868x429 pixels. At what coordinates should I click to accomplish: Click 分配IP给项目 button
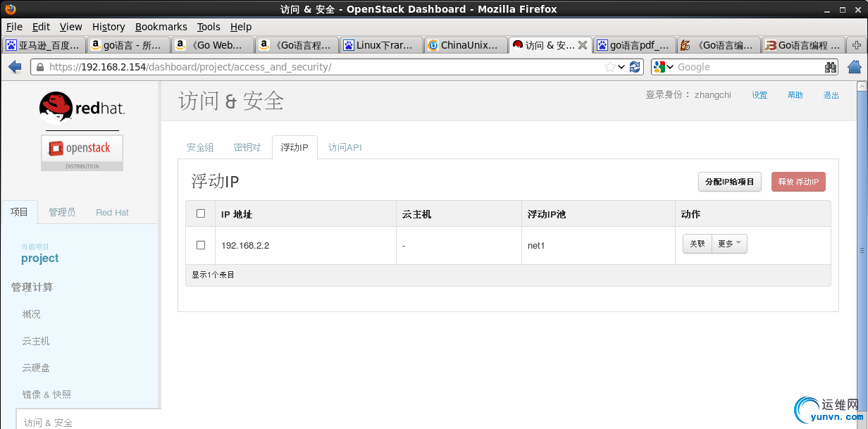point(729,182)
